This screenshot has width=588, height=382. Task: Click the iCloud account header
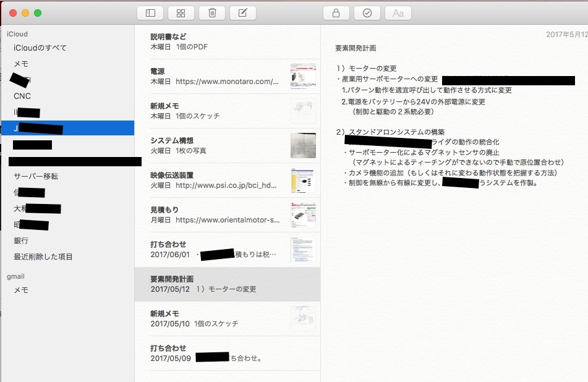(x=17, y=34)
